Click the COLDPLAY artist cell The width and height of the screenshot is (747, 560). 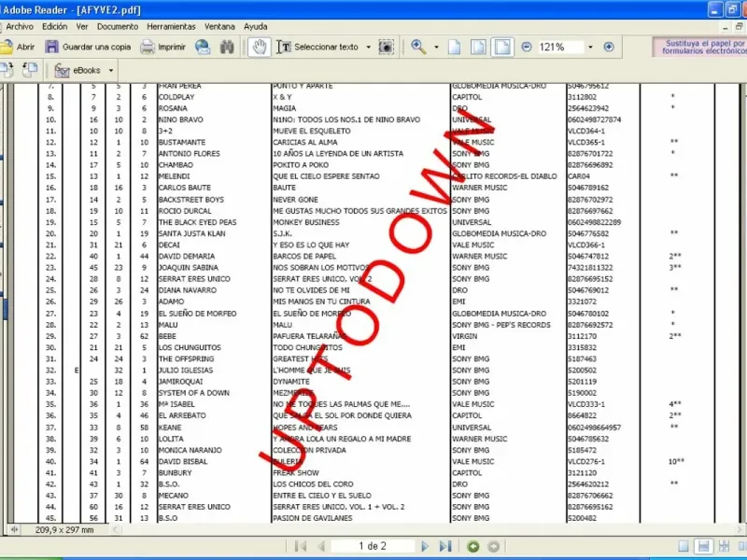[x=176, y=97]
